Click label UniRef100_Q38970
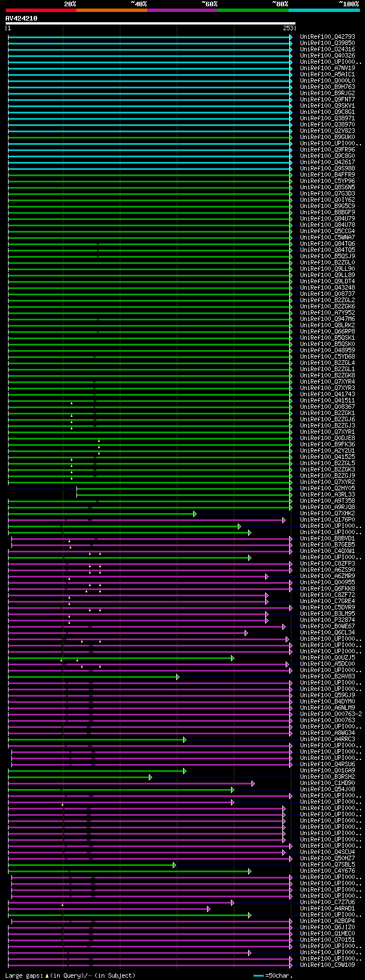The height and width of the screenshot is (980, 365). [x=327, y=124]
